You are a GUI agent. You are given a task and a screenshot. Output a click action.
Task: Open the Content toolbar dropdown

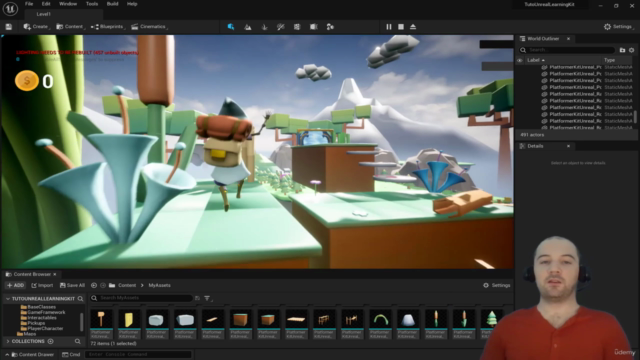[x=71, y=27]
